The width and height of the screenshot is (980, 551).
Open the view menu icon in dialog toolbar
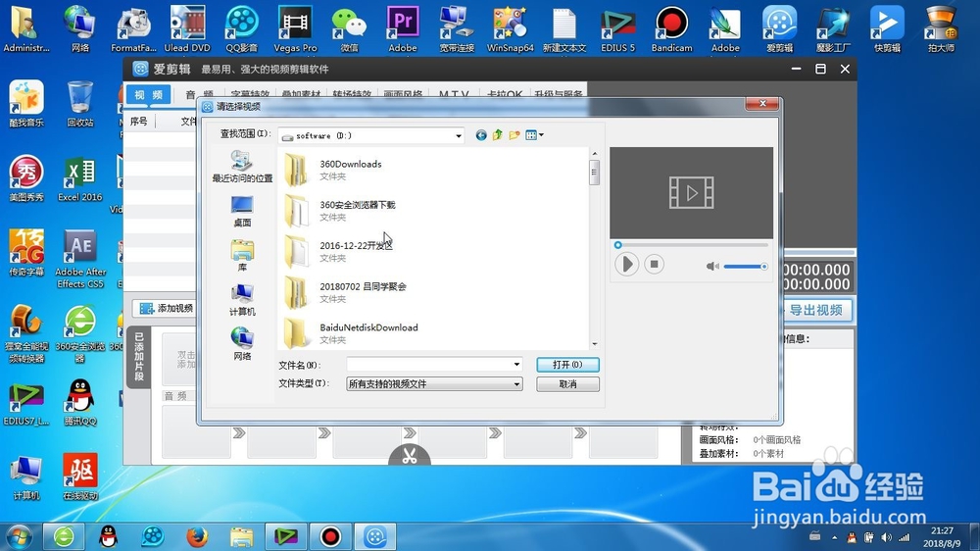(534, 135)
